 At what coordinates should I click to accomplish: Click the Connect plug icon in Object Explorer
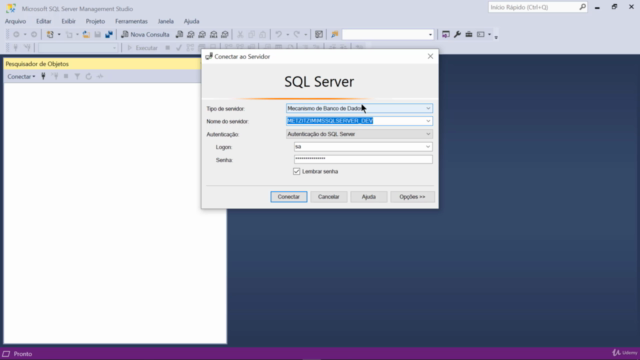coord(43,76)
